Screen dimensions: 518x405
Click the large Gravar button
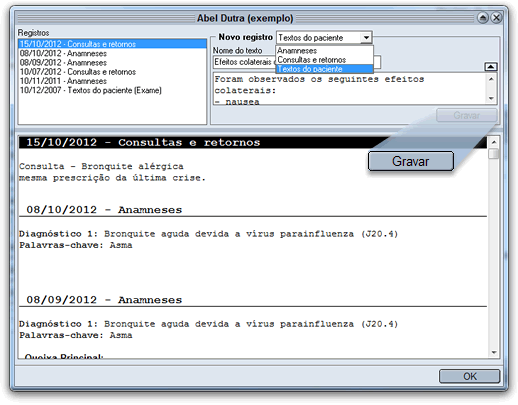(x=411, y=161)
